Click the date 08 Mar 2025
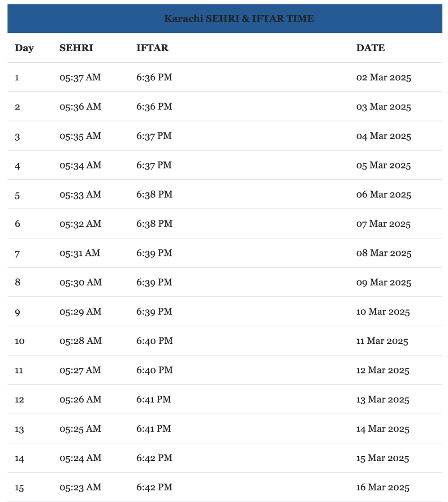The image size is (448, 502). click(383, 253)
